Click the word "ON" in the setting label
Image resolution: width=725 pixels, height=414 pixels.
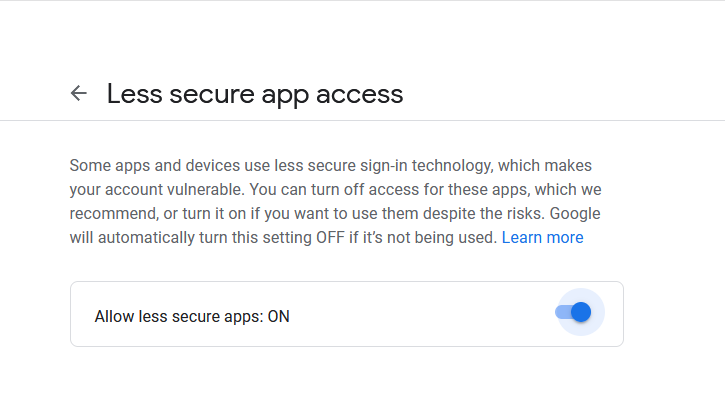coord(278,317)
